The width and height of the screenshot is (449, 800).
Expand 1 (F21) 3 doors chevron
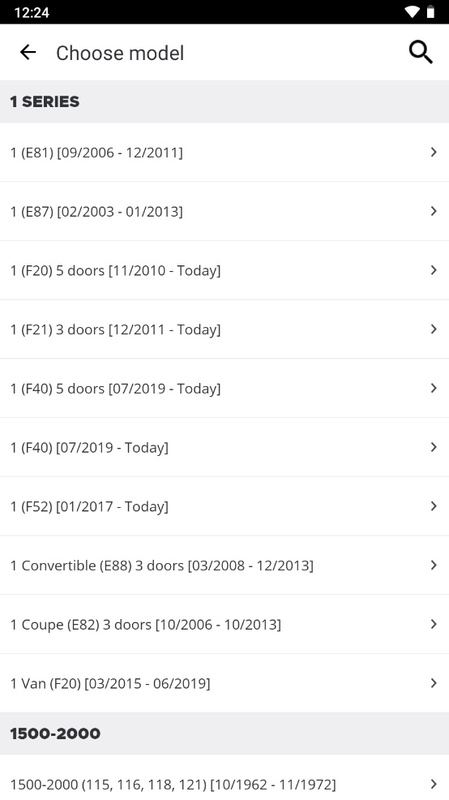click(x=433, y=329)
